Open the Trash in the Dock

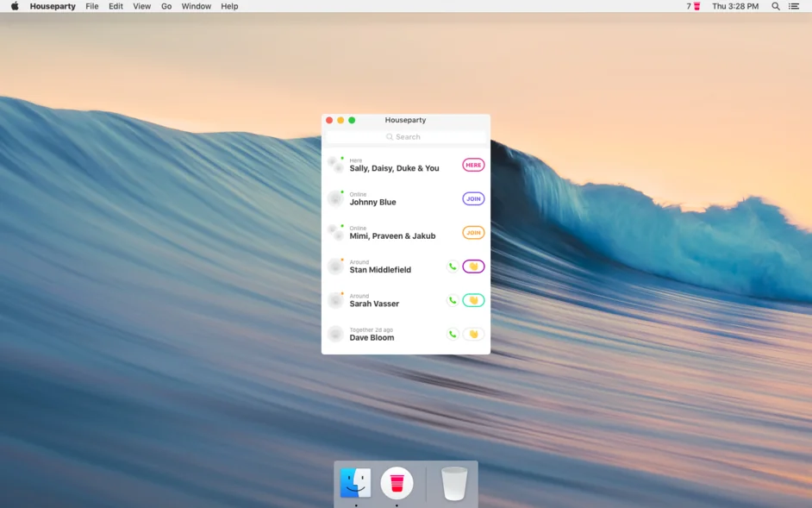click(x=452, y=483)
